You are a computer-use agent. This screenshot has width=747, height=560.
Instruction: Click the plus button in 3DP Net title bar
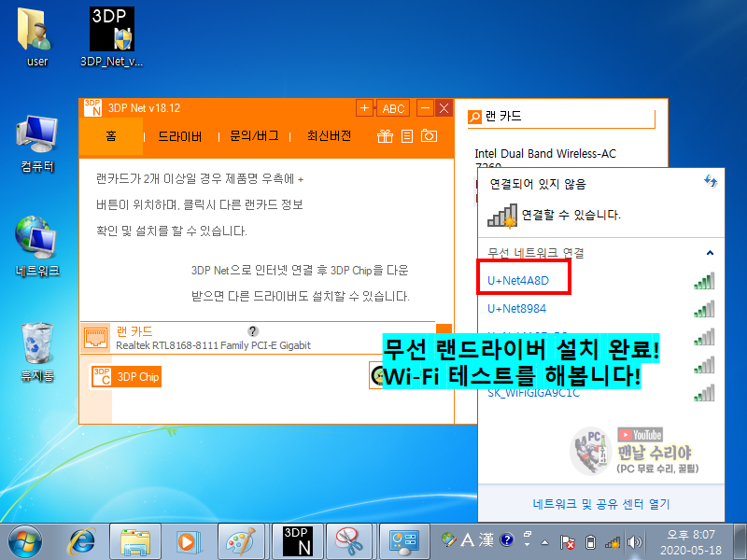(x=364, y=108)
